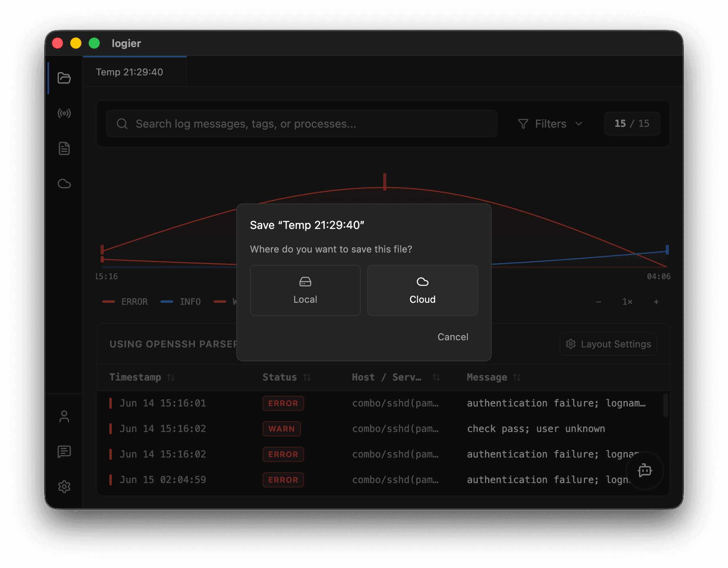Click the 15:16 chart start time label
This screenshot has width=728, height=568.
coord(107,276)
